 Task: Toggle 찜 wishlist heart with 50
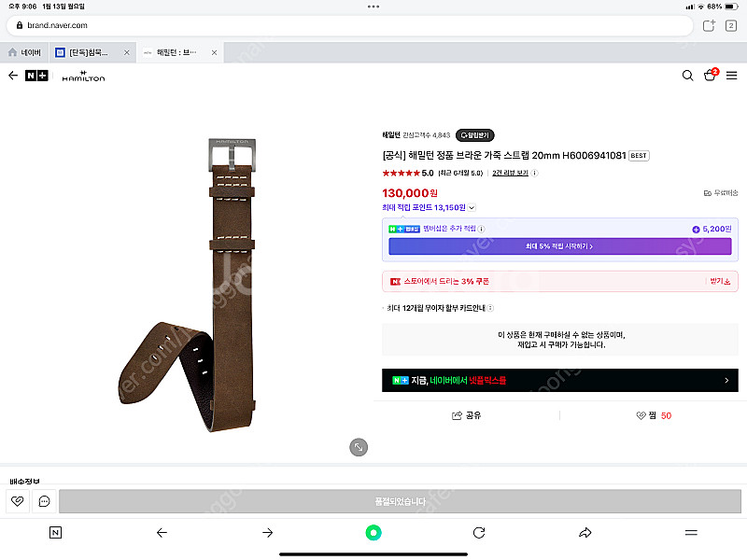click(x=654, y=415)
